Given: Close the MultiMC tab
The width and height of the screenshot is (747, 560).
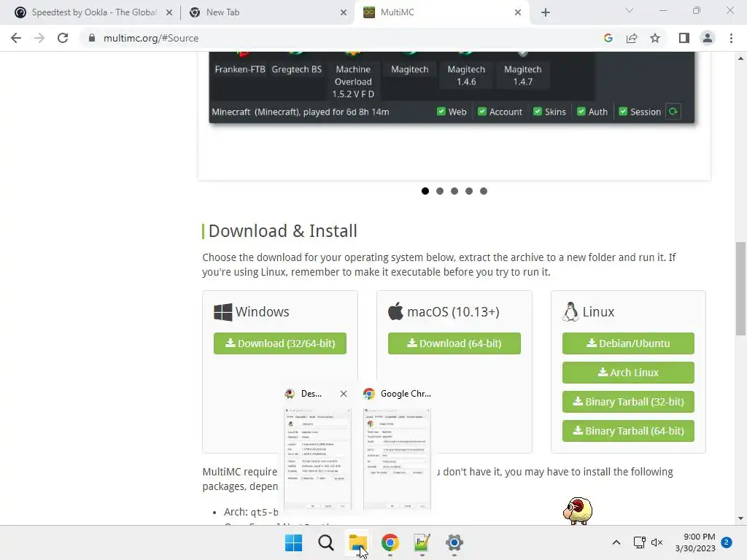Looking at the screenshot, I should point(518,12).
